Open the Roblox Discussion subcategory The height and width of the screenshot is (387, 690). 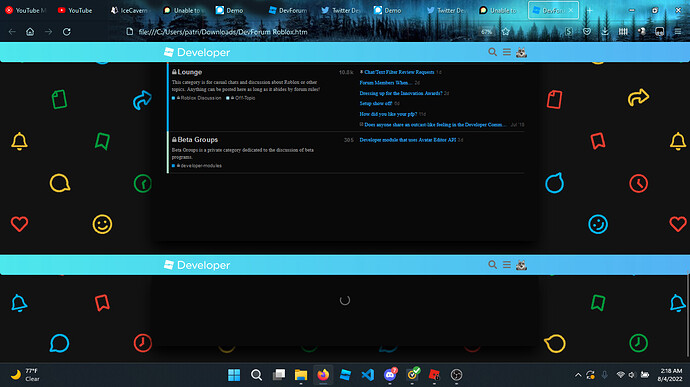point(201,98)
